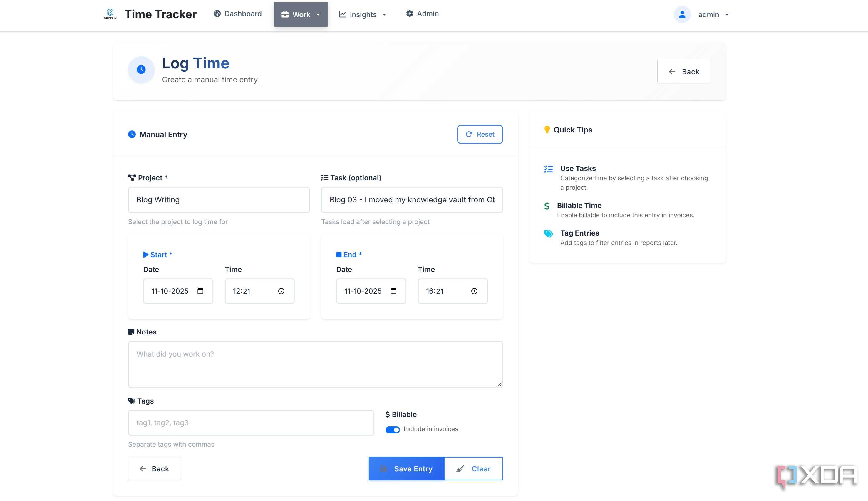This screenshot has height=501, width=868.
Task: Click the Start play icon
Action: pos(146,255)
